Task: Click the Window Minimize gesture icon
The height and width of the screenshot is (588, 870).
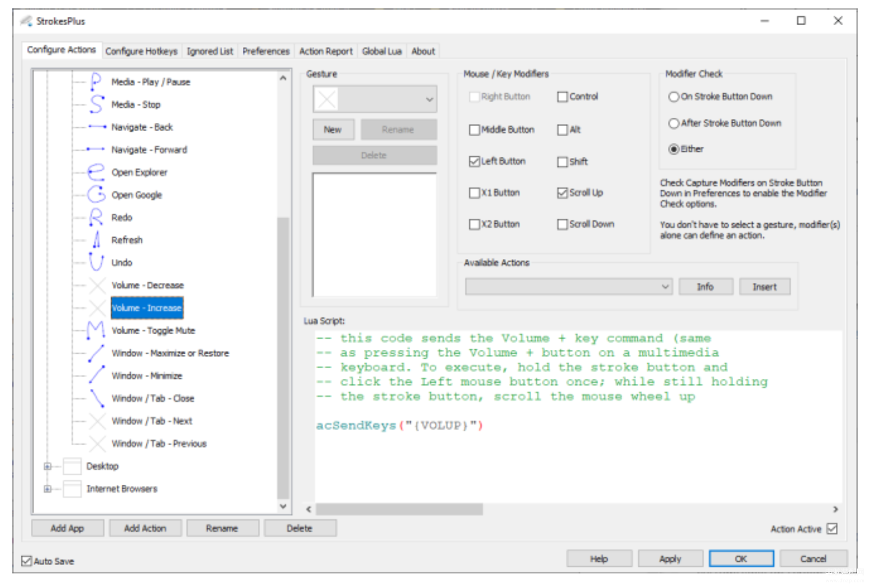Action: tap(96, 376)
